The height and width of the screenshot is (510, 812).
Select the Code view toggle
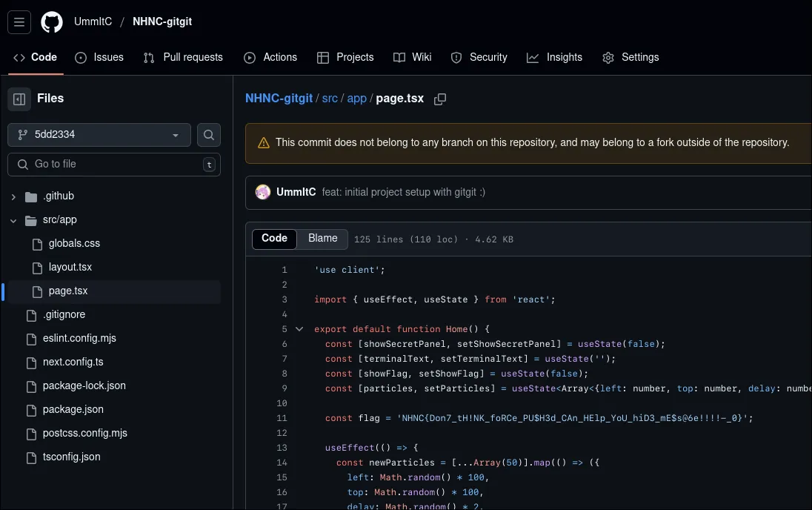[274, 239]
